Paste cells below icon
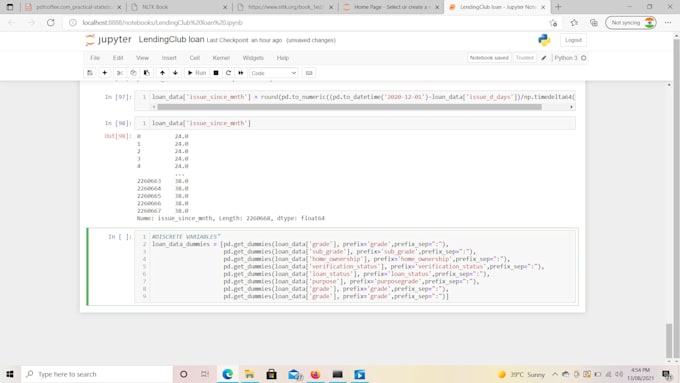The width and height of the screenshot is (680, 383). click(147, 73)
